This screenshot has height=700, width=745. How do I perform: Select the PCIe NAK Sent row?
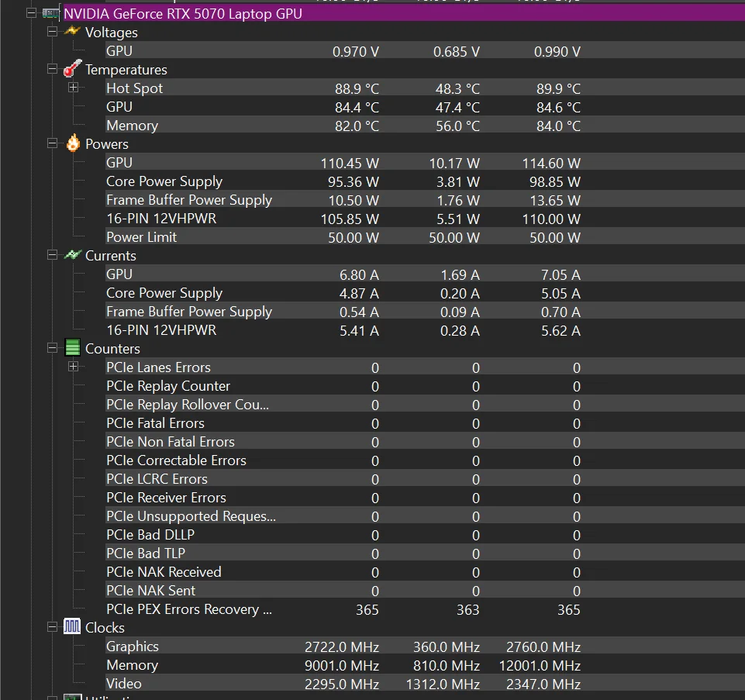[425, 590]
